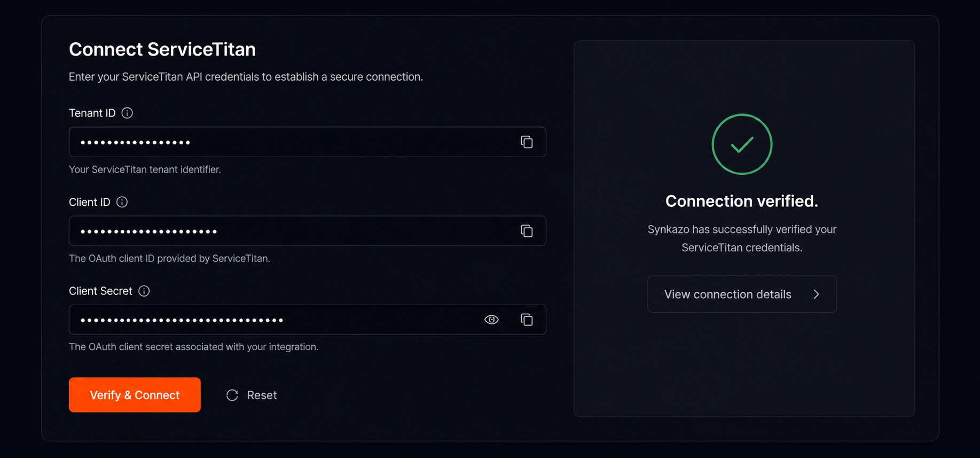This screenshot has width=980, height=458.
Task: Focus the Tenant ID input field
Action: [x=308, y=142]
